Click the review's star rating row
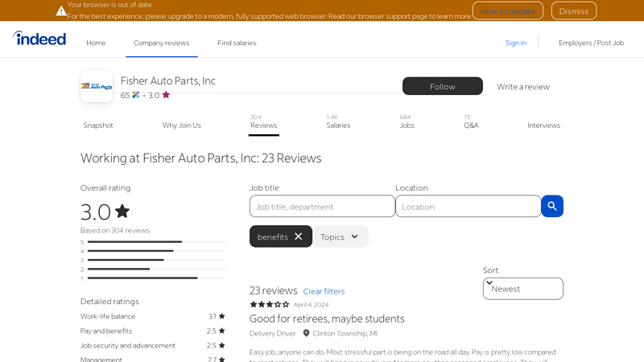The height and width of the screenshot is (362, 644). click(270, 305)
